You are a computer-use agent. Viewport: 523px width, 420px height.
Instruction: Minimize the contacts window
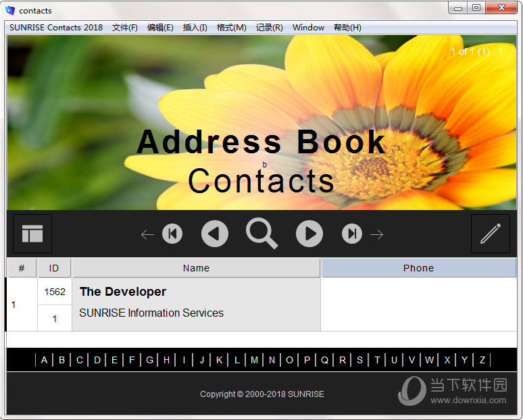[458, 8]
